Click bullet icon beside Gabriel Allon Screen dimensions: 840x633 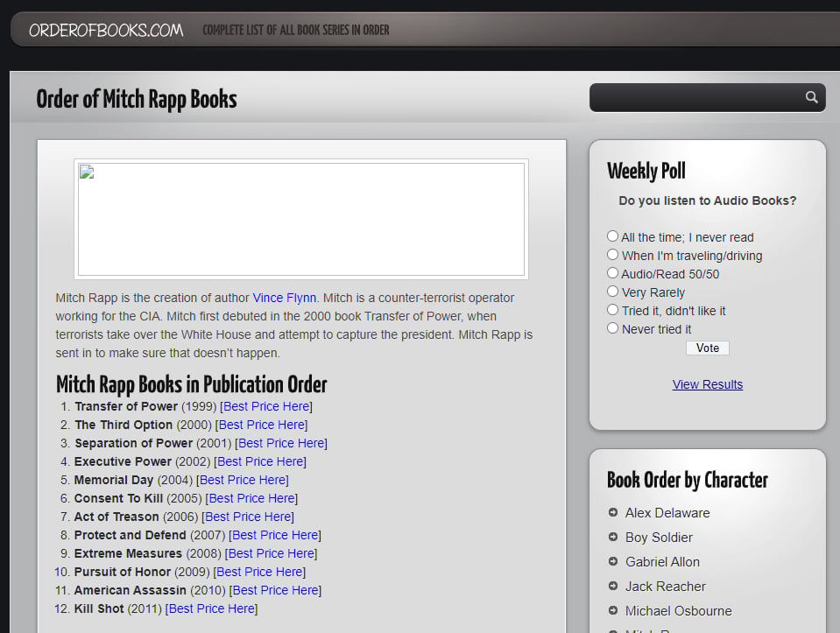tap(613, 561)
